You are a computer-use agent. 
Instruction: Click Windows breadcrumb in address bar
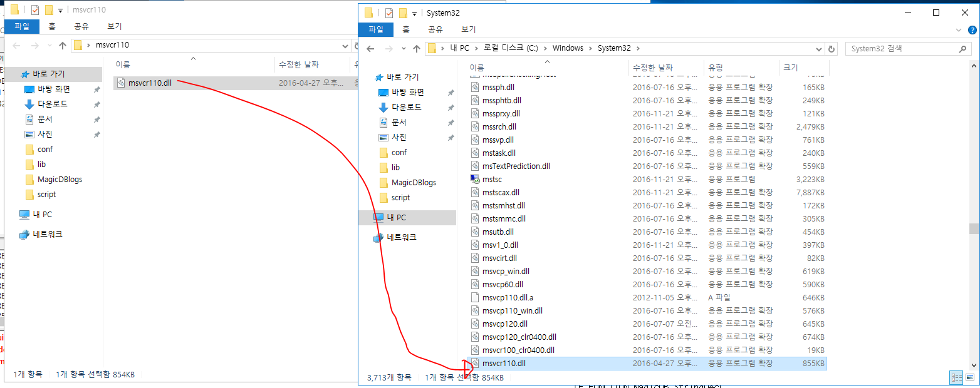[568, 48]
